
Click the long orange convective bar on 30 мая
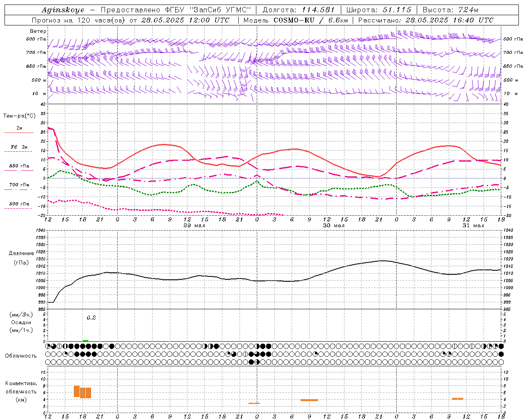(x=309, y=400)
